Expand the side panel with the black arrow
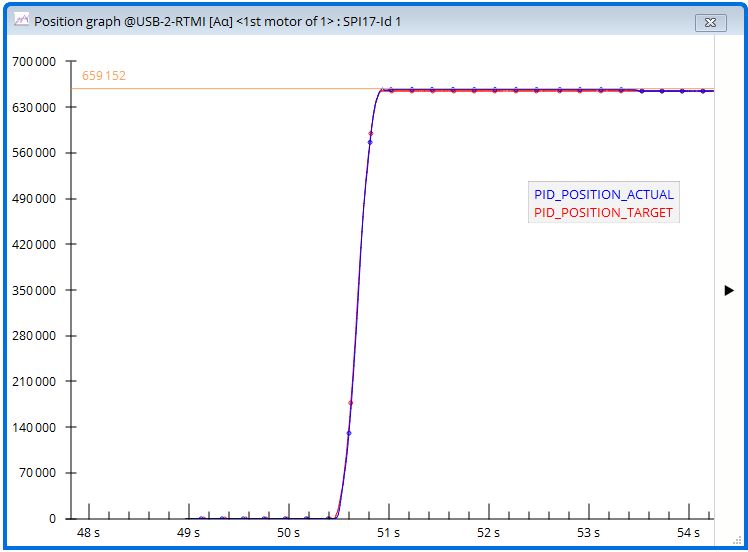The width and height of the screenshot is (748, 552). (x=728, y=290)
